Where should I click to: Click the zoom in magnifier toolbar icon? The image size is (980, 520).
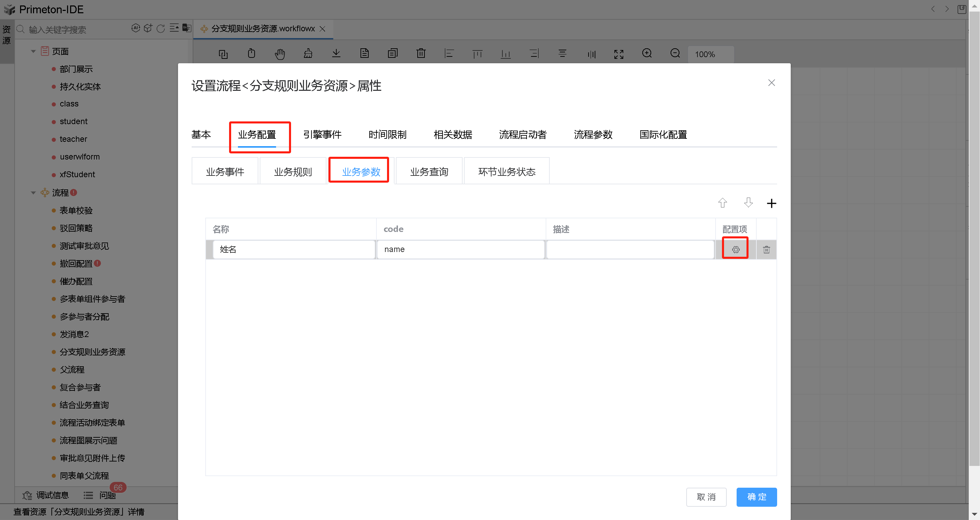[647, 54]
